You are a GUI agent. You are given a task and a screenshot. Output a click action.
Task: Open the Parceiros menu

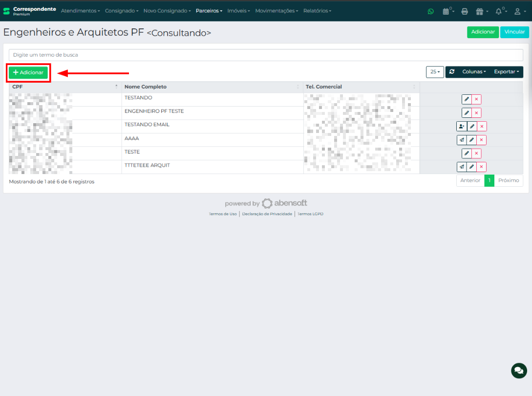click(x=209, y=11)
